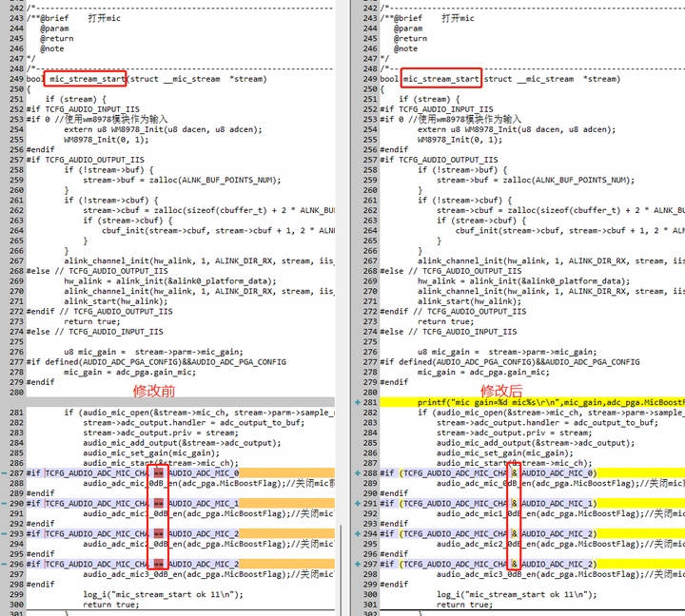Click the gray blank gap row in left pane
The height and width of the screenshot is (616, 685).
point(181,402)
